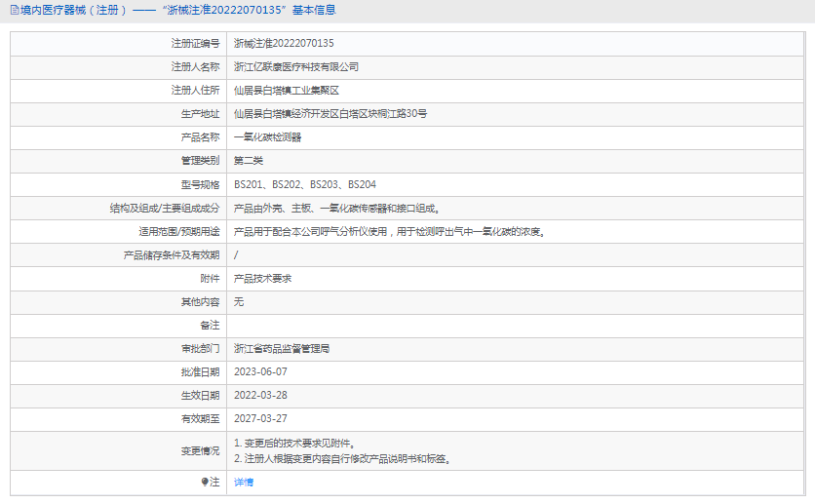Select product name 一氧化碳检测器
Image resolution: width=815 pixels, height=504 pixels.
click(268, 137)
